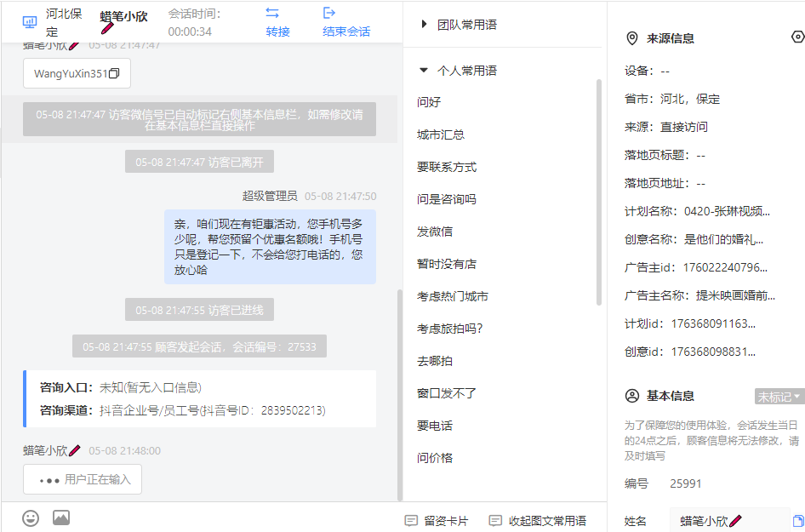The height and width of the screenshot is (532, 805).
Task: Select the 发微信 quick phrase
Action: pos(435,232)
